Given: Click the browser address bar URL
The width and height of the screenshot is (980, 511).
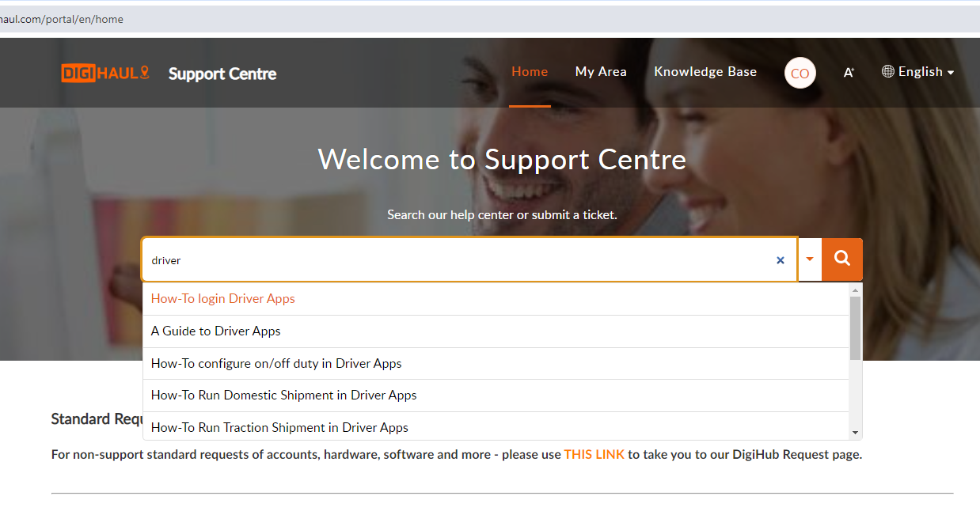Looking at the screenshot, I should 62,19.
